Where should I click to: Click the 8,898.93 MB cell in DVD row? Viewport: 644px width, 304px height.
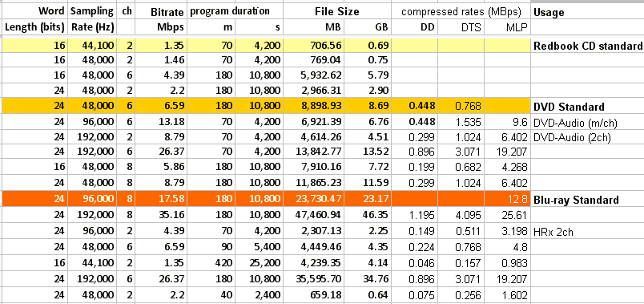[x=314, y=107]
